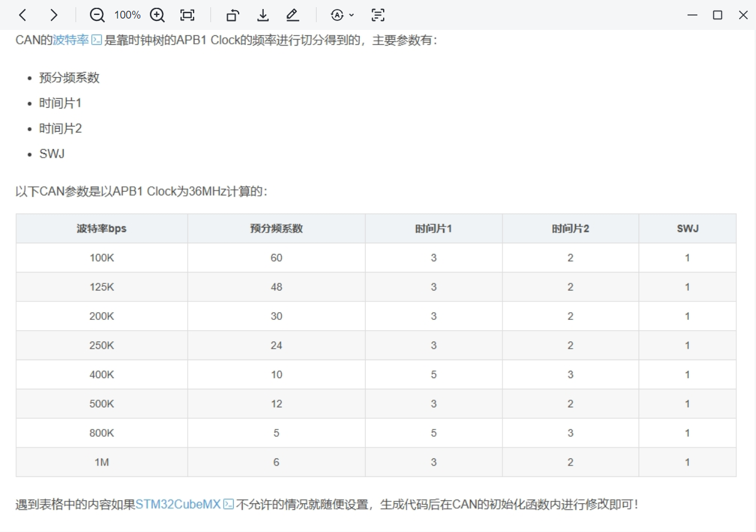Select the 时间片2 bullet item

click(61, 128)
